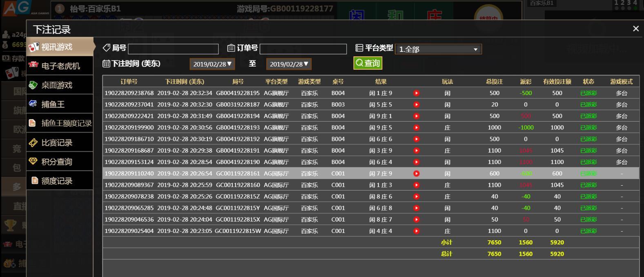
Task: Click the 总投注 column header
Action: click(x=494, y=82)
